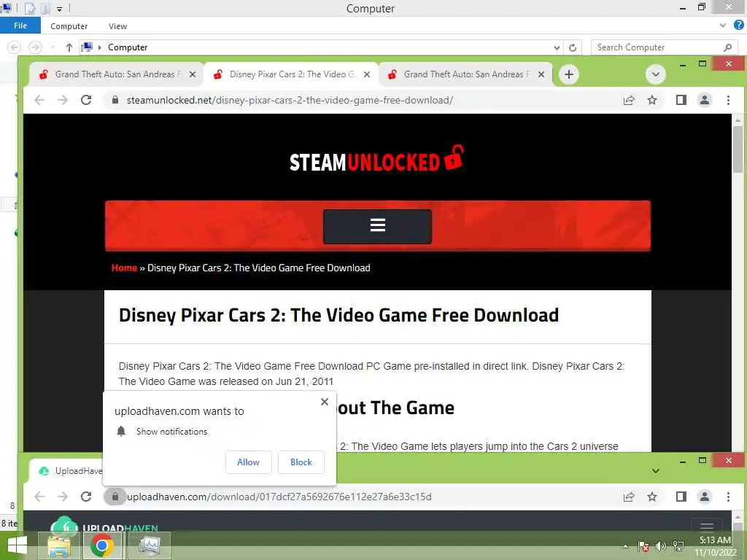Open the SteamUnlocked hamburger menu
Viewport: 747px width, 560px height.
[377, 226]
